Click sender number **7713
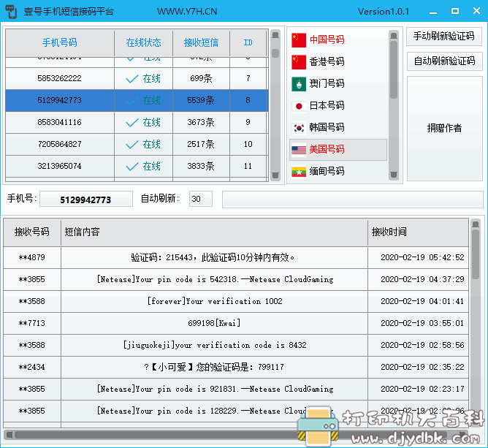Viewport: 488px width, 448px height. tap(32, 324)
